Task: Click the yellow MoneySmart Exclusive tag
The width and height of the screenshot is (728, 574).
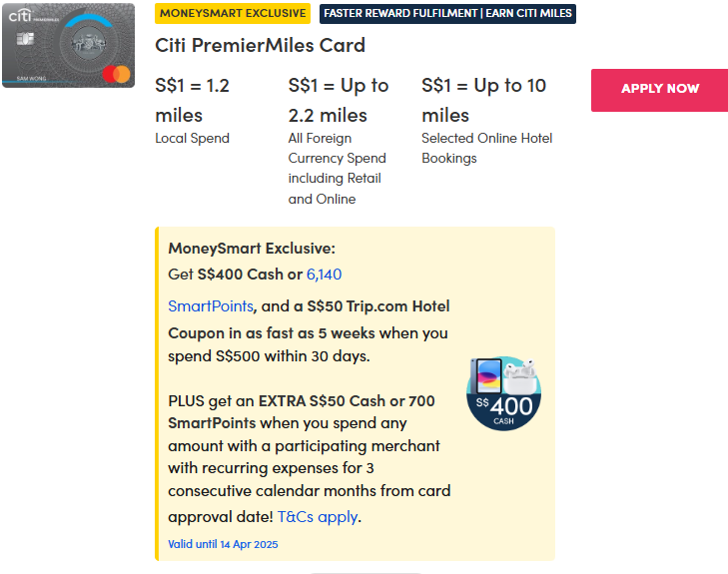Action: coord(233,13)
